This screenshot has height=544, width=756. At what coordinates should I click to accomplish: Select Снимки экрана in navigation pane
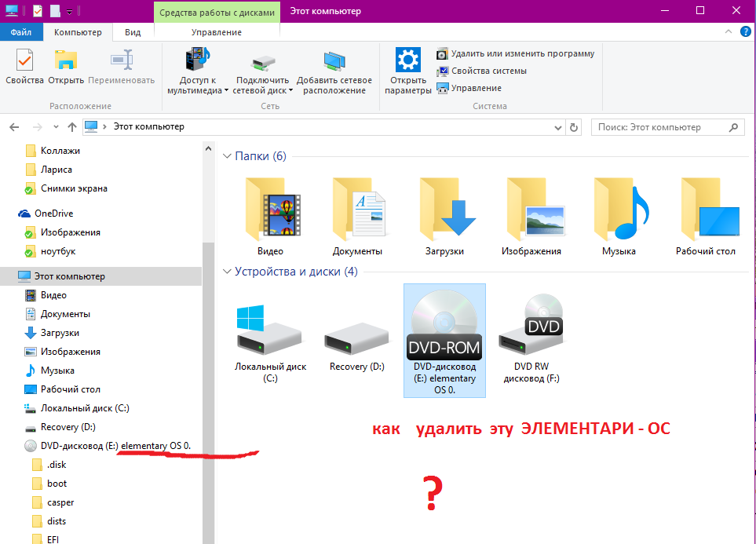[74, 188]
